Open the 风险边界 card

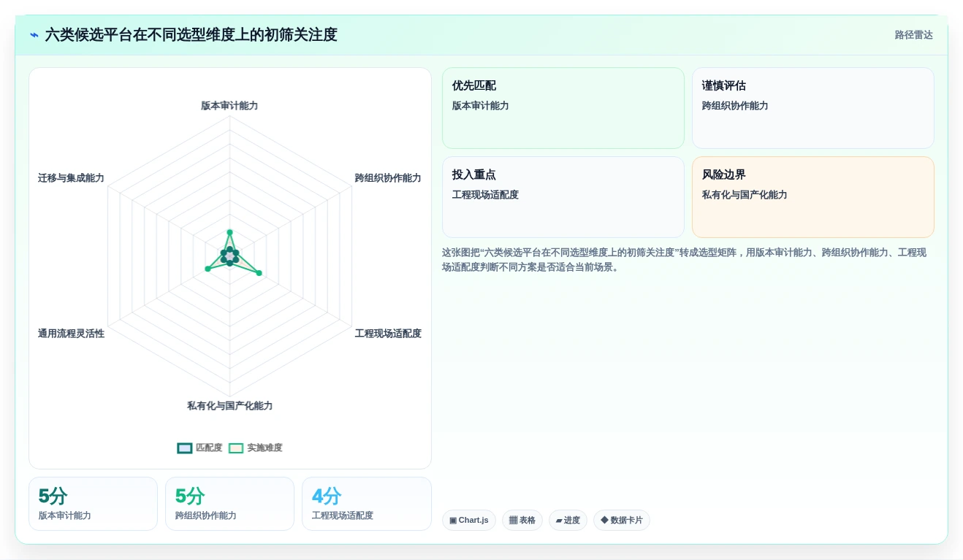click(813, 197)
